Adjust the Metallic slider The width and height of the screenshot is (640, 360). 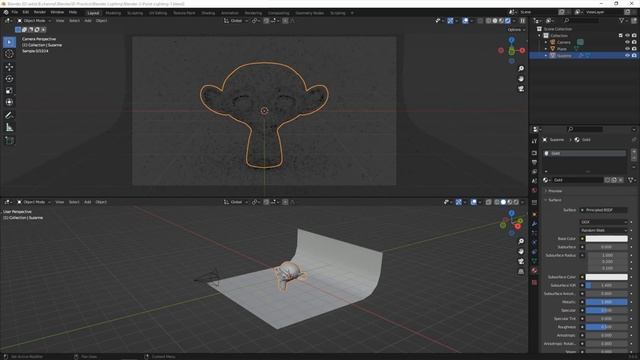pos(606,302)
